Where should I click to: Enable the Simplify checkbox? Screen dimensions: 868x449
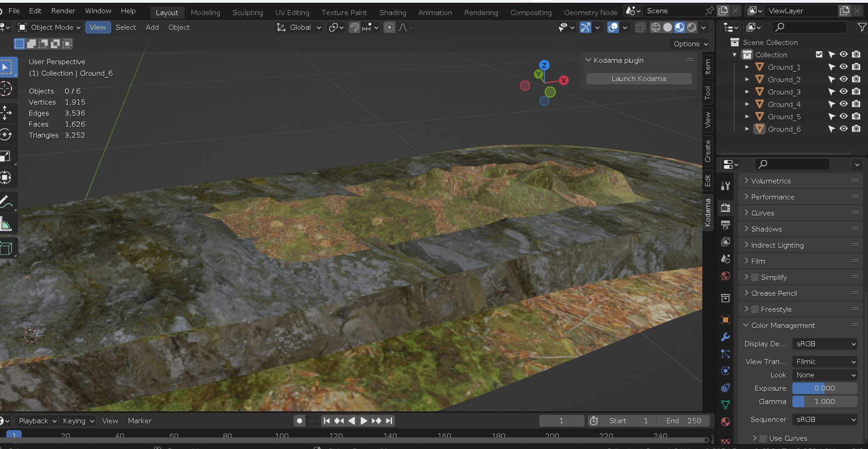pyautogui.click(x=755, y=277)
